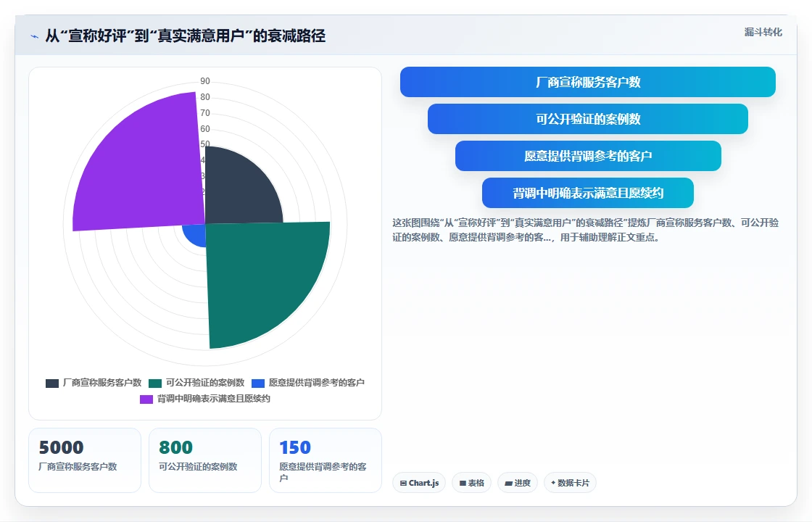
Task: Click the axis label 70
Action: tap(205, 113)
